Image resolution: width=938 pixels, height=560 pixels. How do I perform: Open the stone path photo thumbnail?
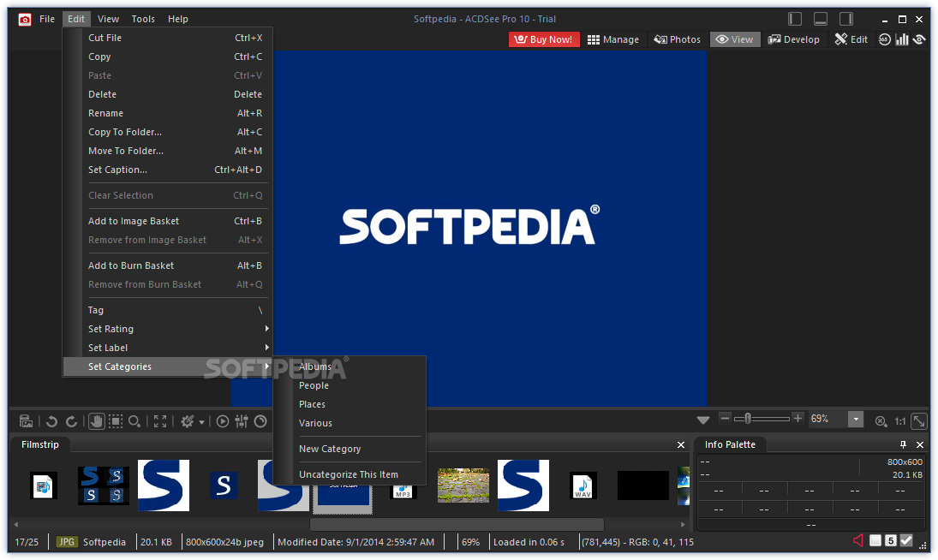pyautogui.click(x=463, y=486)
